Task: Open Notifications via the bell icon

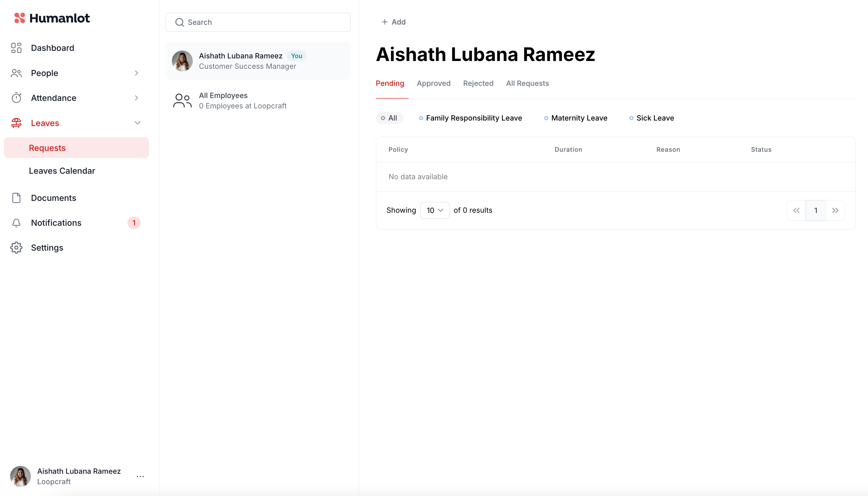Action: [x=16, y=223]
